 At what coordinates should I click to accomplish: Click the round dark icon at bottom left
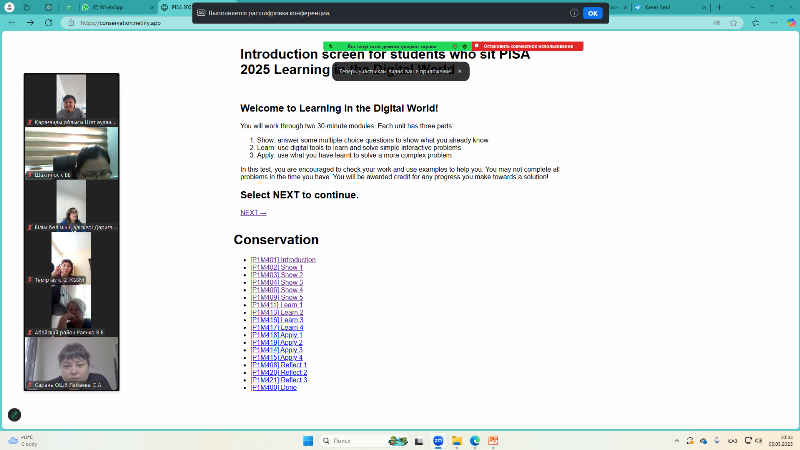click(14, 414)
